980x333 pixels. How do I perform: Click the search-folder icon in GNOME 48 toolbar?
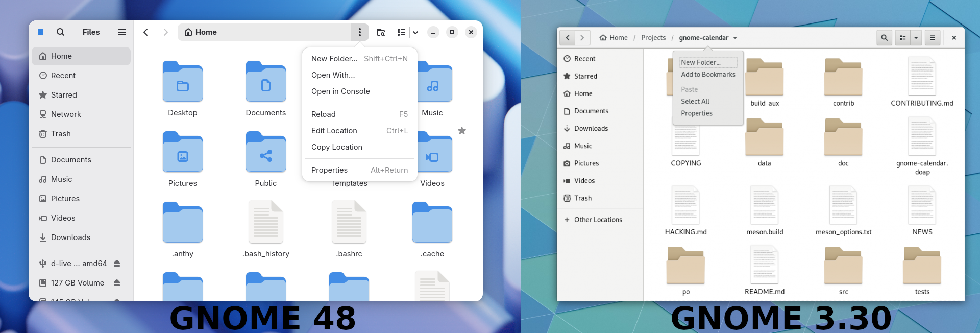[x=381, y=32]
